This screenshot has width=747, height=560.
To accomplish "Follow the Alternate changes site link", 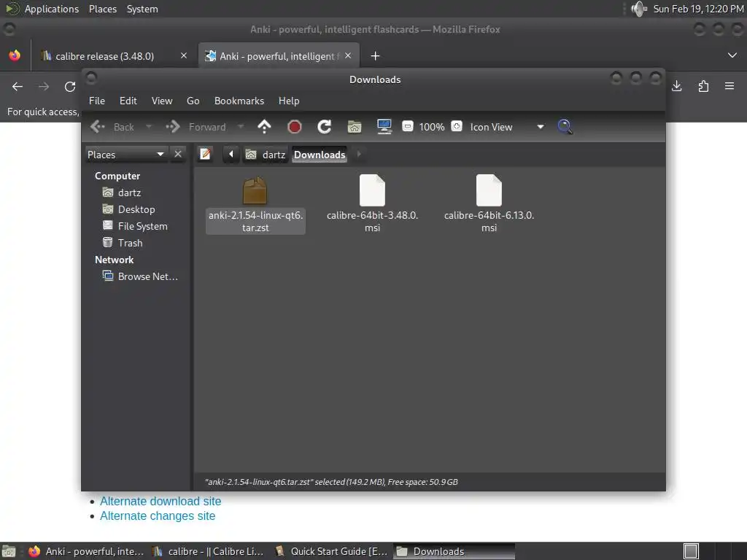I will [158, 516].
